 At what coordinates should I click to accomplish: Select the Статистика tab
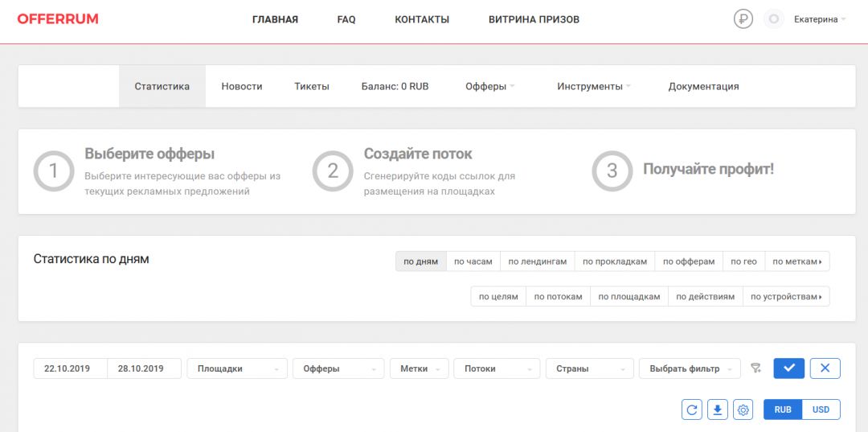(x=162, y=86)
